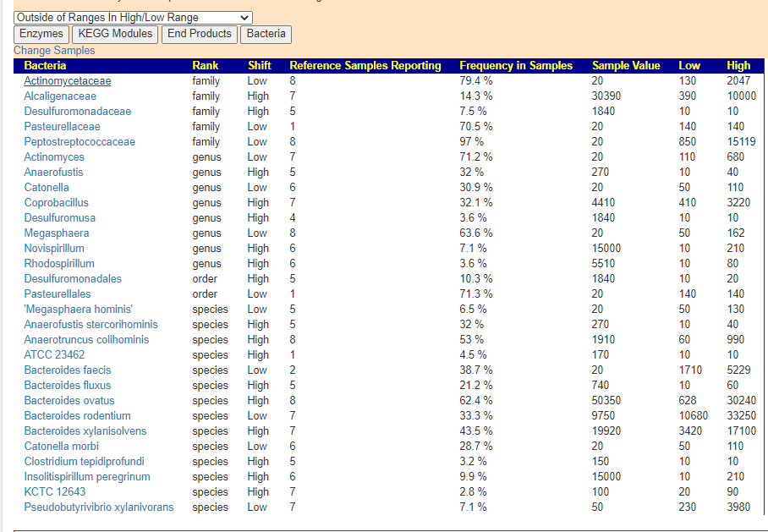Image resolution: width=768 pixels, height=532 pixels.
Task: Open the Outside of Ranges dropdown
Action: [x=134, y=17]
